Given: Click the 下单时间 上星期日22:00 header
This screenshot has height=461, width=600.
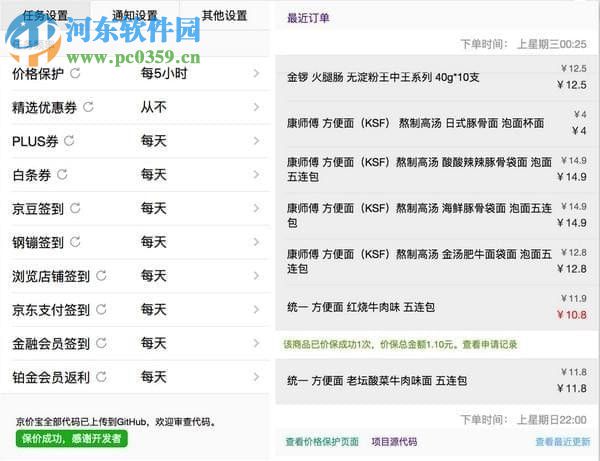Looking at the screenshot, I should (x=523, y=420).
